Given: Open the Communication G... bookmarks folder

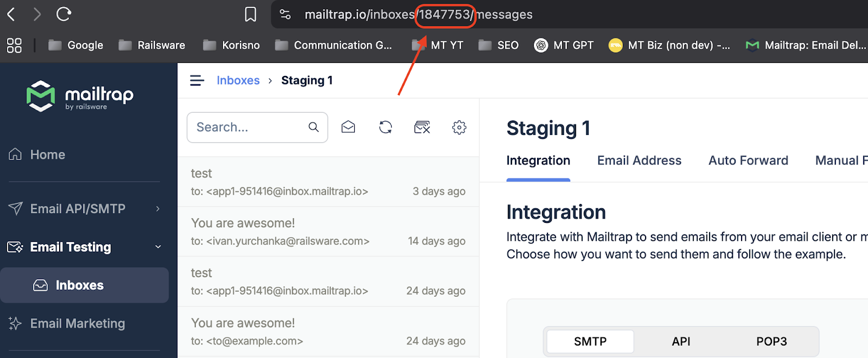Looking at the screenshot, I should pyautogui.click(x=334, y=46).
